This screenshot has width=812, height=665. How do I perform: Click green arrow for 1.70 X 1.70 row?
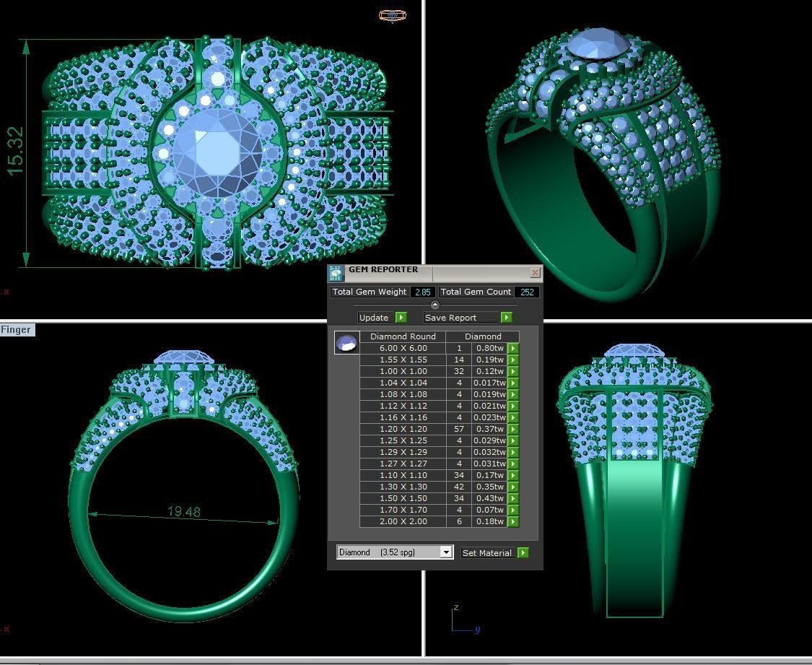[x=512, y=510]
